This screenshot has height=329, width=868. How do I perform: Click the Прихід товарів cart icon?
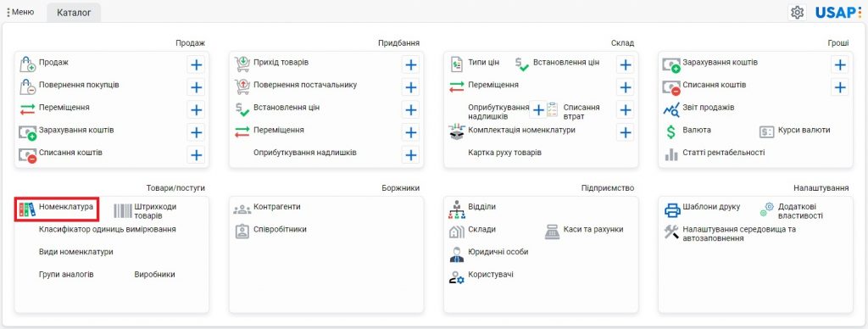pyautogui.click(x=242, y=64)
